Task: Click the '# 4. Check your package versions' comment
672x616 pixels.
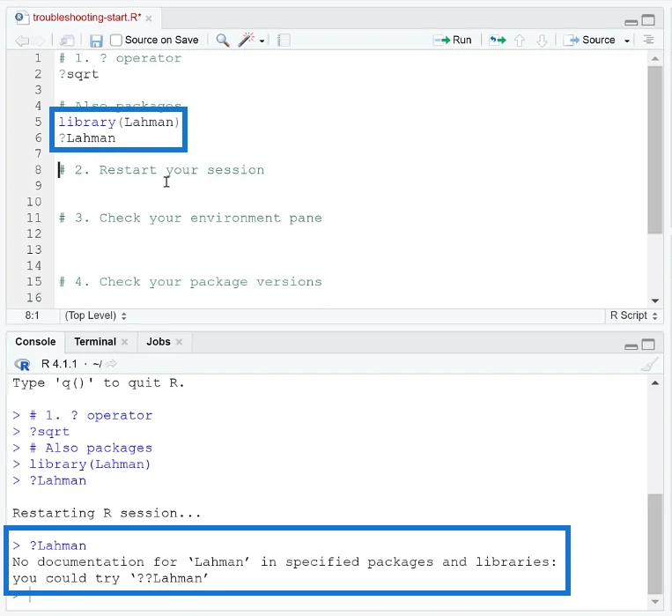Action: (x=190, y=282)
